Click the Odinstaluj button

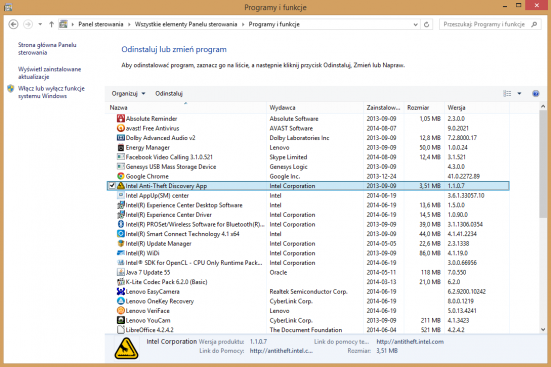click(x=169, y=94)
